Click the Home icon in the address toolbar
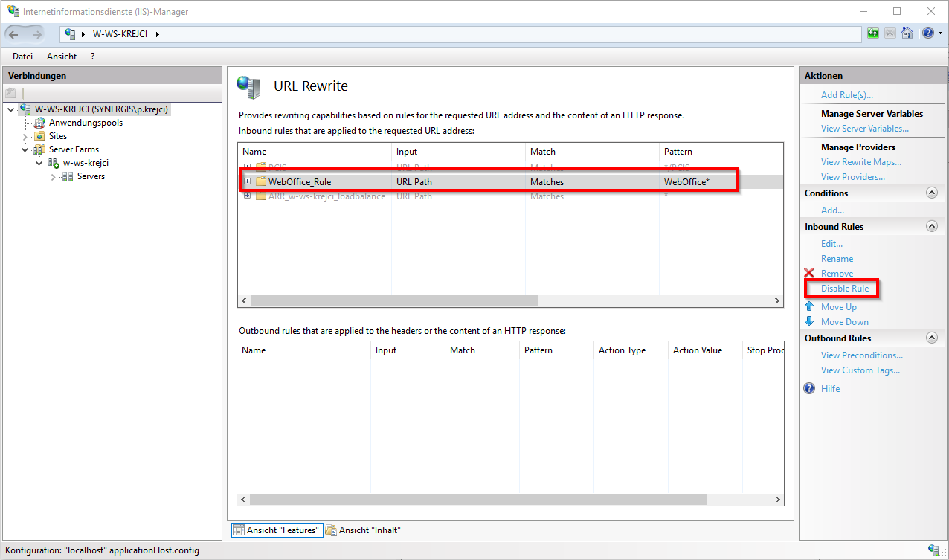The image size is (949, 560). tap(907, 33)
